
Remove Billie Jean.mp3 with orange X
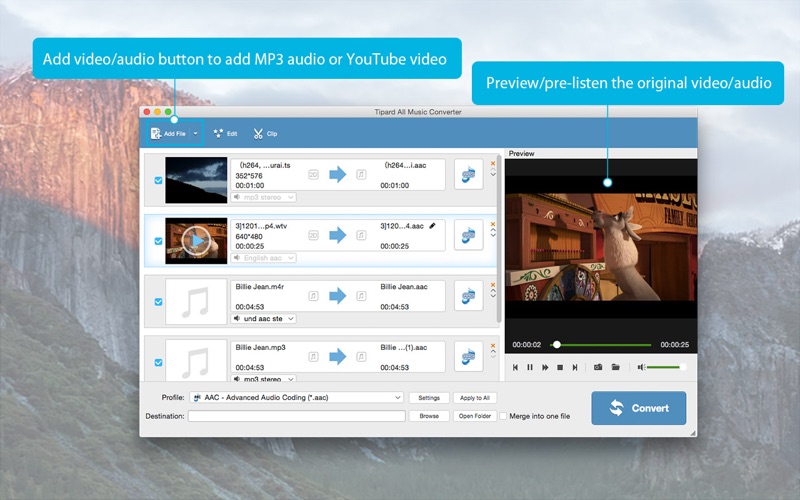(x=493, y=345)
